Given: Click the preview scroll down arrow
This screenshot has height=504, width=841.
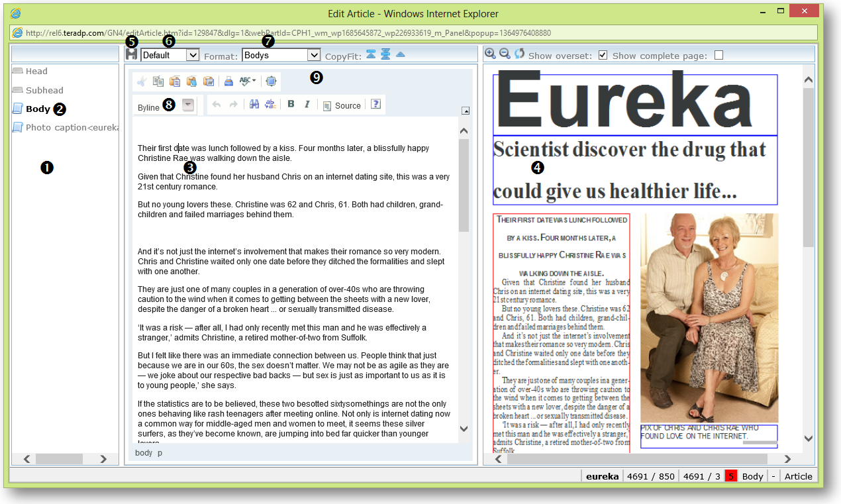Looking at the screenshot, I should [x=808, y=438].
